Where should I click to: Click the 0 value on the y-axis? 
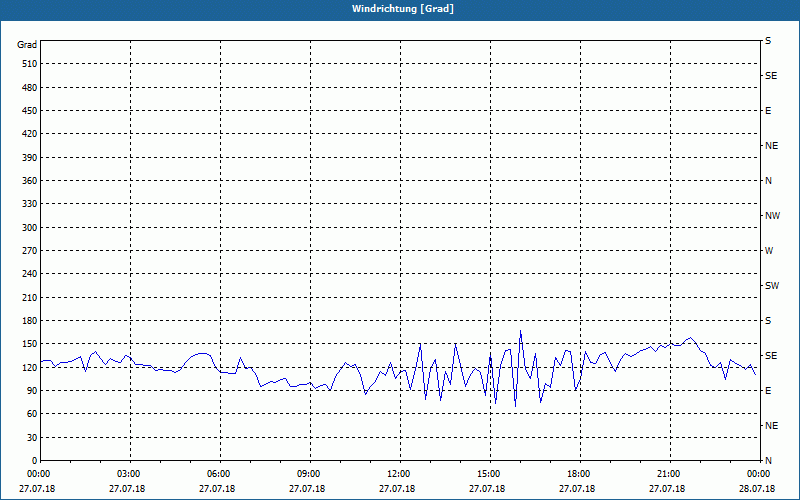33,461
